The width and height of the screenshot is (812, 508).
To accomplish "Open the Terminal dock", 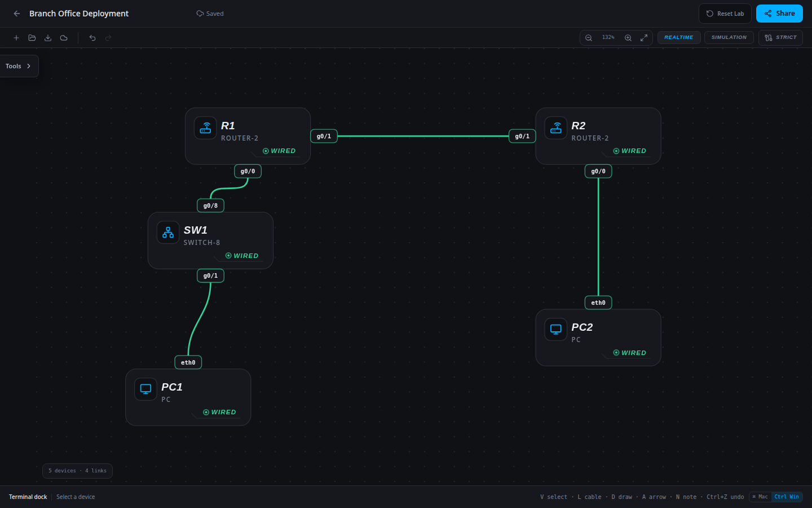I will point(28,497).
